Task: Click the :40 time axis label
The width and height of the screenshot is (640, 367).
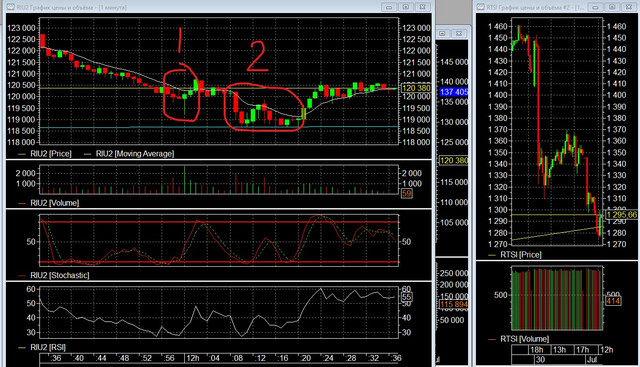Action: pos(78,358)
